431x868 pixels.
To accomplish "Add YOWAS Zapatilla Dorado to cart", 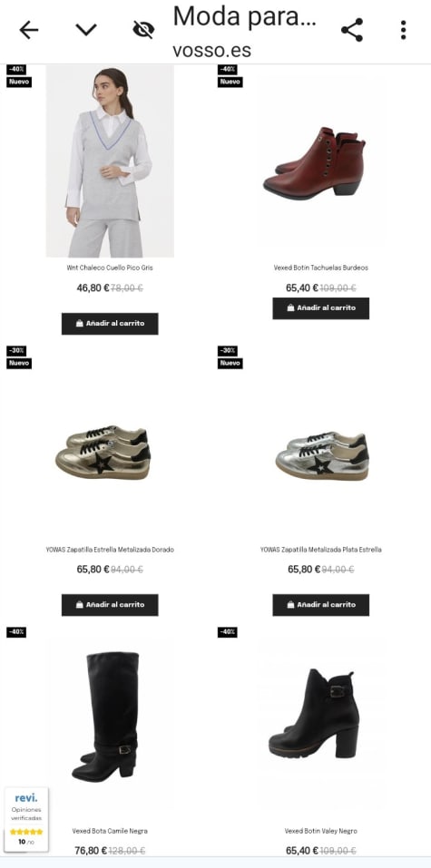I will coord(110,605).
